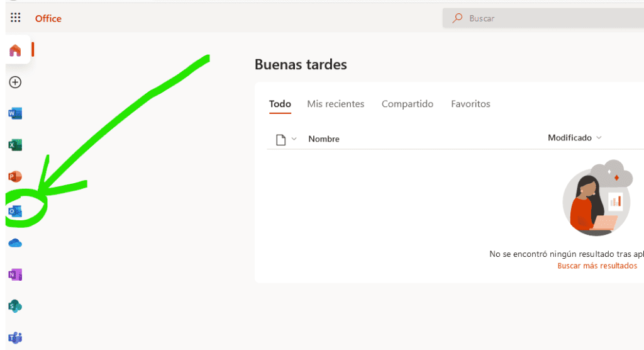Open OneDrive from the sidebar
This screenshot has width=644, height=350.
(15, 243)
